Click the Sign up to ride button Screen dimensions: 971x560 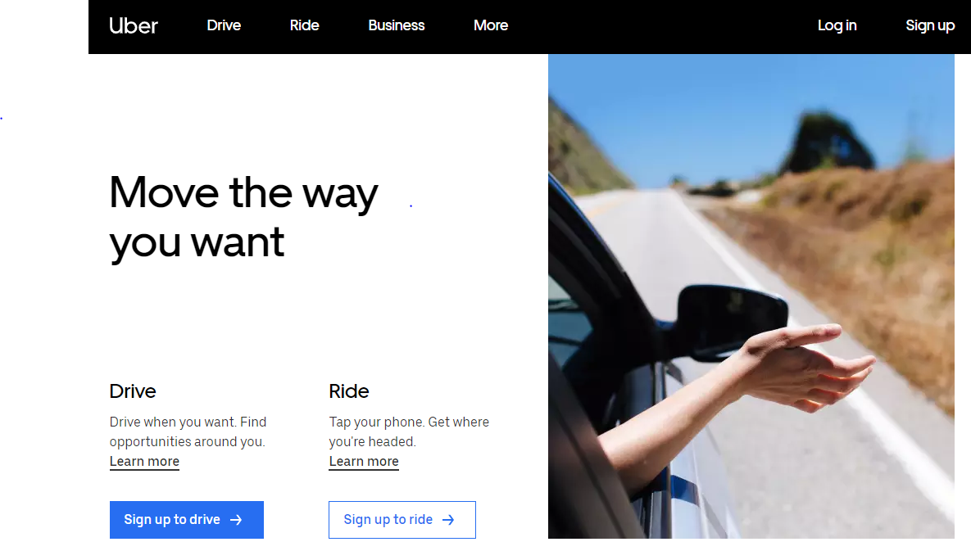click(x=402, y=520)
